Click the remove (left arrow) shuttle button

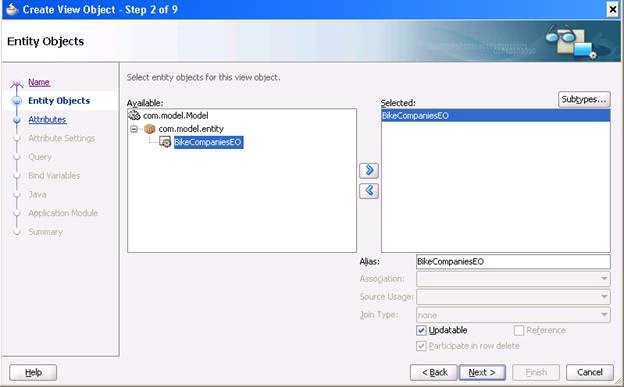point(369,191)
